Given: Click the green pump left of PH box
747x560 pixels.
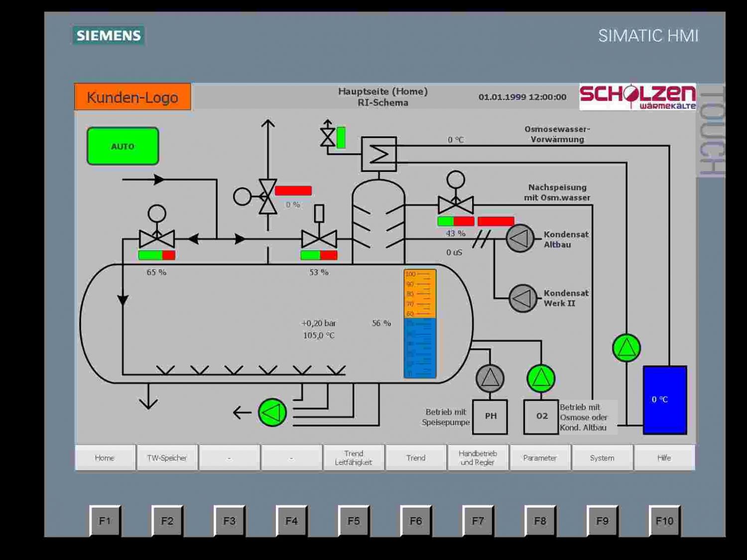Looking at the screenshot, I should pyautogui.click(x=272, y=412).
